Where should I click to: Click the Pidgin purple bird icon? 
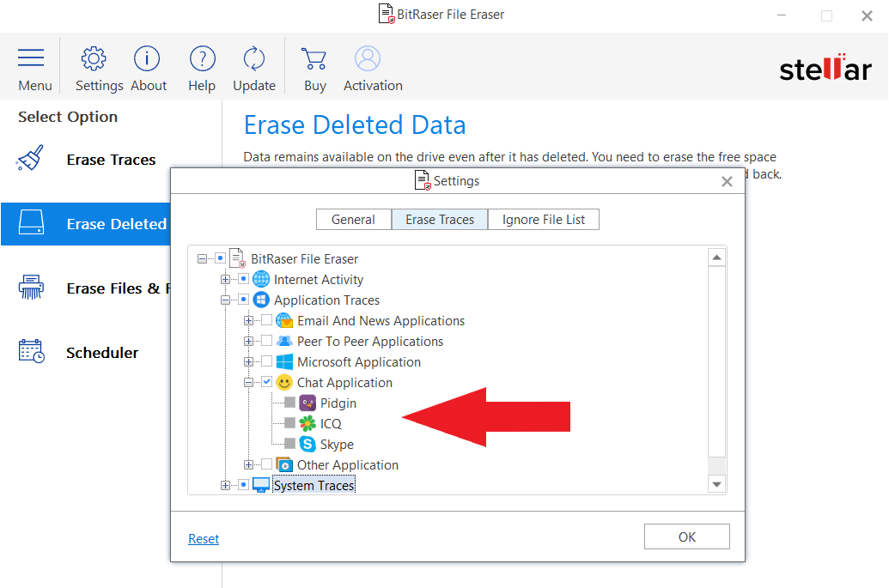[307, 403]
